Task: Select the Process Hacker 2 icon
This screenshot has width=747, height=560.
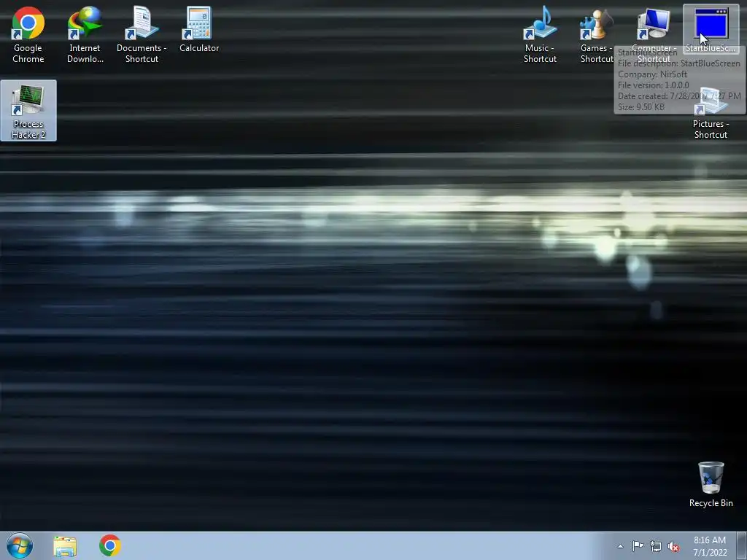Action: coord(28,111)
